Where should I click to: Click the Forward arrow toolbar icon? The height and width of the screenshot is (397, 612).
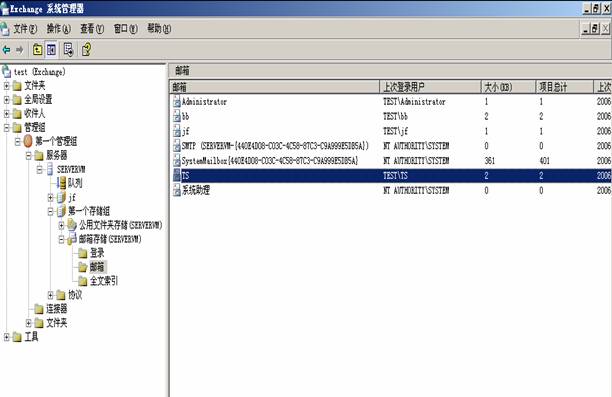point(20,50)
